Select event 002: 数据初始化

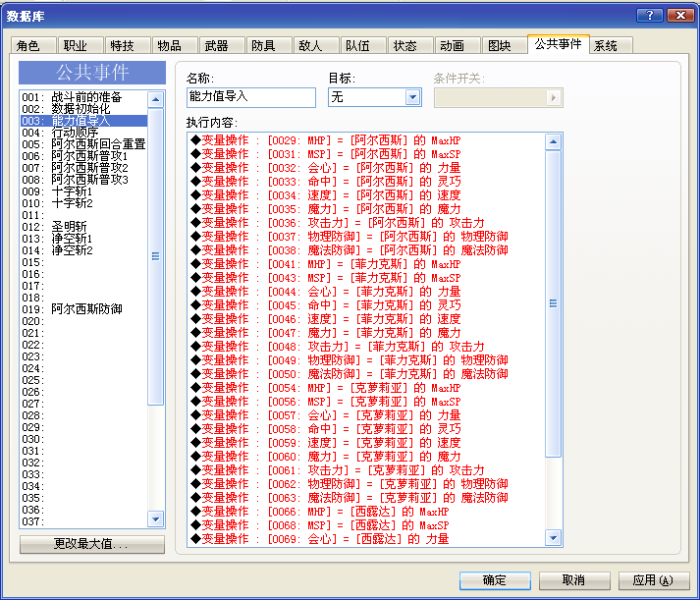coord(83,109)
